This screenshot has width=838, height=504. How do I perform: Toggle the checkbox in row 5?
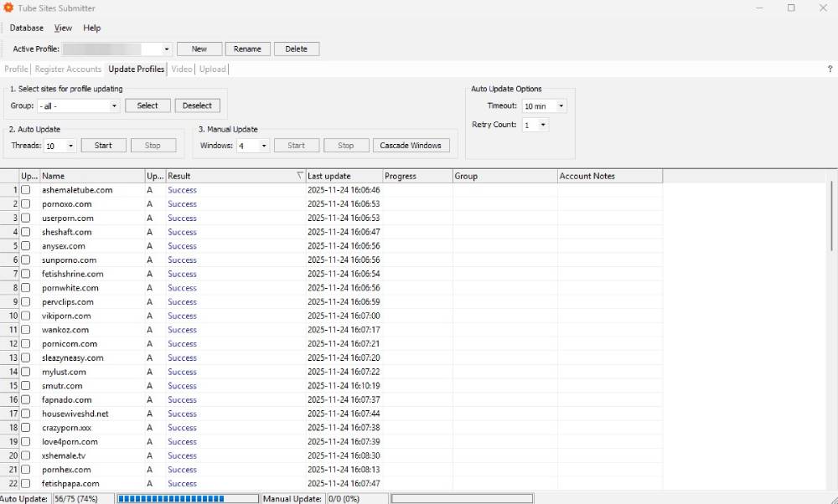point(26,246)
